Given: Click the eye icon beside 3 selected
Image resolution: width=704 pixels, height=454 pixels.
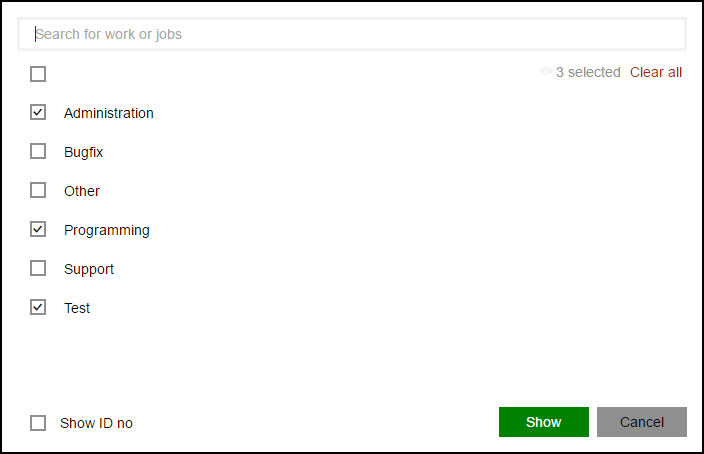Looking at the screenshot, I should (546, 71).
